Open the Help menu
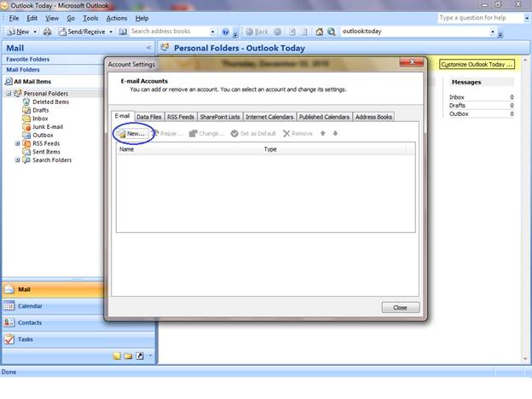The height and width of the screenshot is (399, 532). [142, 18]
